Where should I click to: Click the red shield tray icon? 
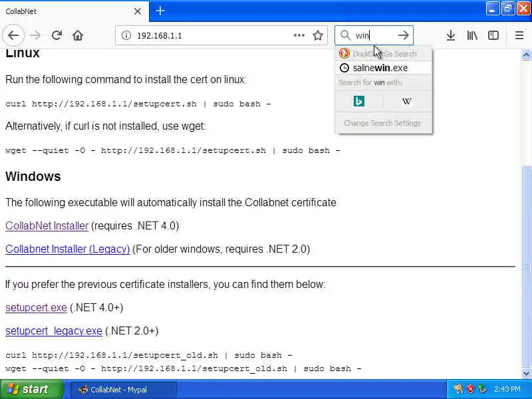(470, 389)
